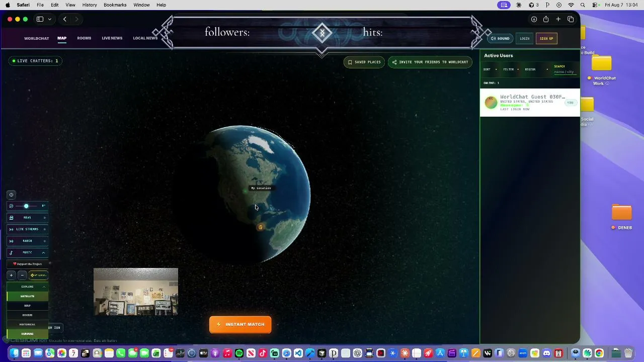The image size is (644, 362).
Task: Click the yellow button beside the zoom minus
Action: click(x=38, y=275)
